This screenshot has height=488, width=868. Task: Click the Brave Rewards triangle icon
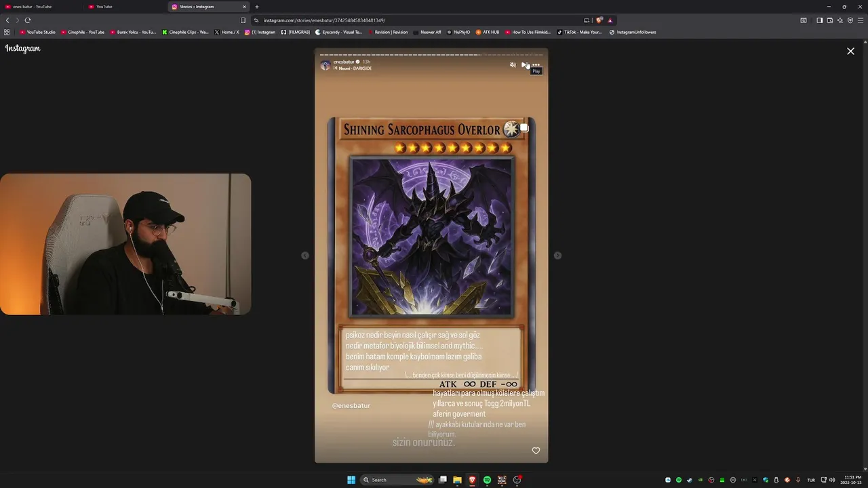coord(610,20)
